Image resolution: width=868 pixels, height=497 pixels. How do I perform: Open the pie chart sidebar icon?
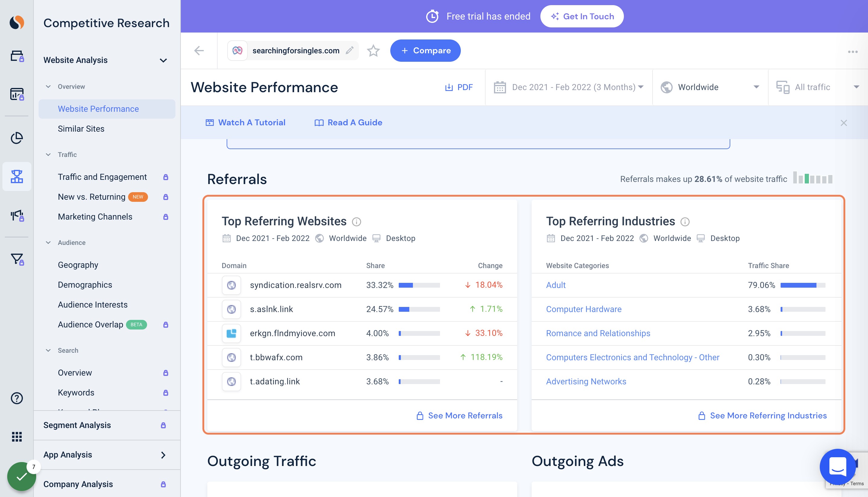17,138
